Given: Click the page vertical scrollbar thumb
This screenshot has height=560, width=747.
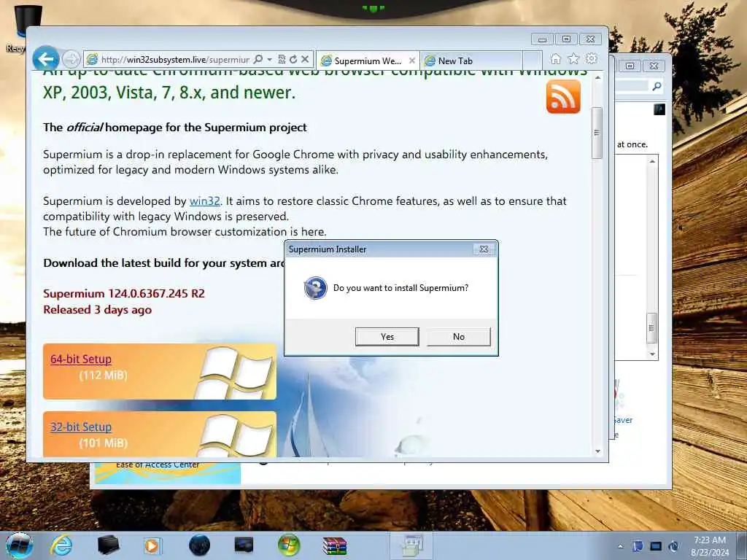Looking at the screenshot, I should pos(597,133).
